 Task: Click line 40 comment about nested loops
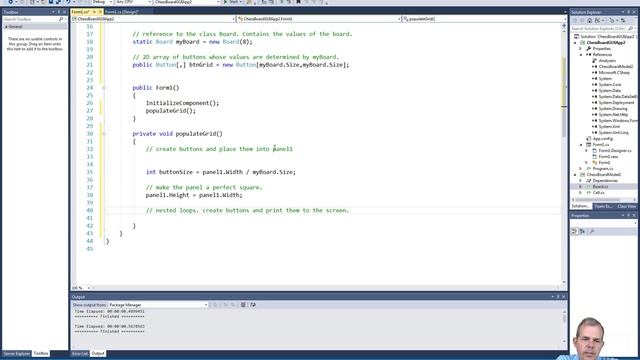[x=247, y=211]
